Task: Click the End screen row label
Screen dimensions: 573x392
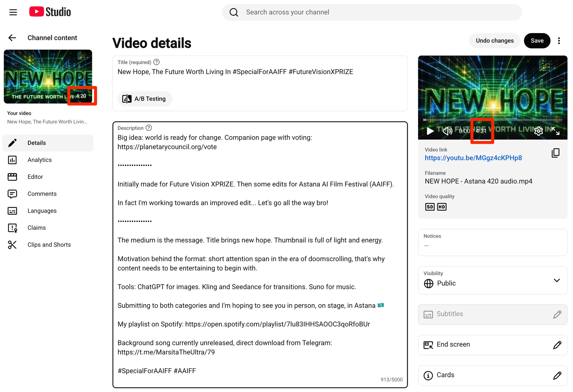Action: tap(453, 345)
